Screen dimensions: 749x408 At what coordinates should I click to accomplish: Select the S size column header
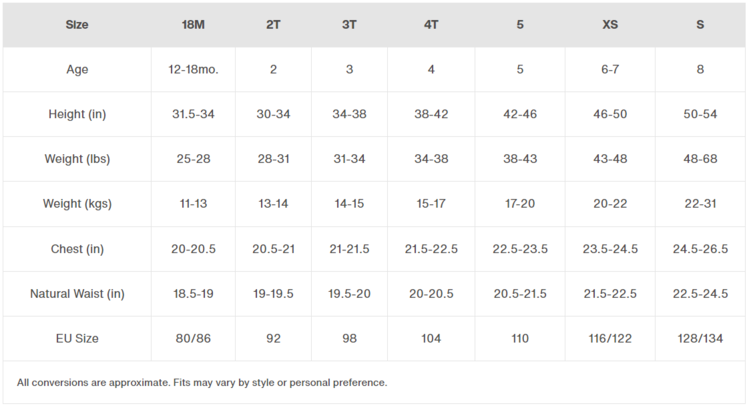(700, 24)
